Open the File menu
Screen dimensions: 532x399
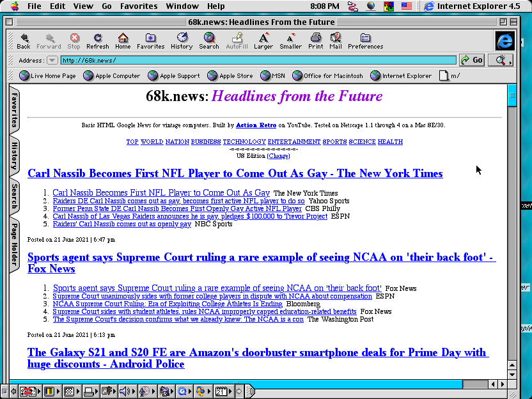35,6
